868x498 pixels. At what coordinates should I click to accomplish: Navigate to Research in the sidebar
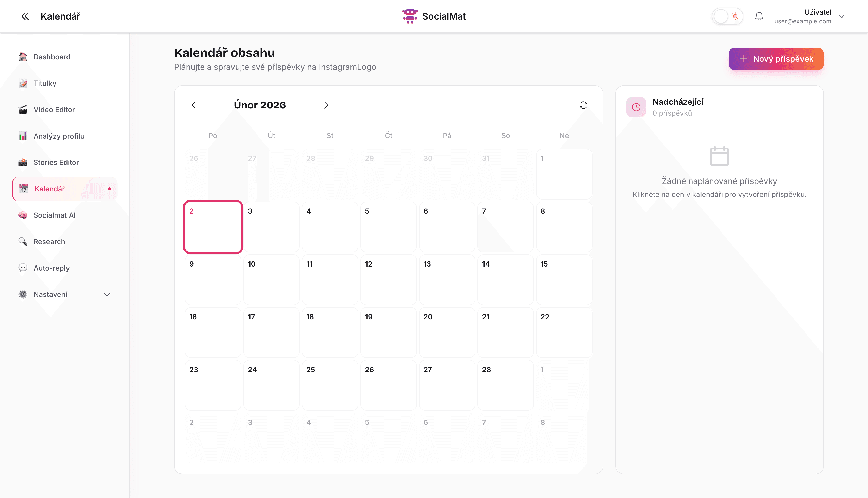tap(49, 241)
